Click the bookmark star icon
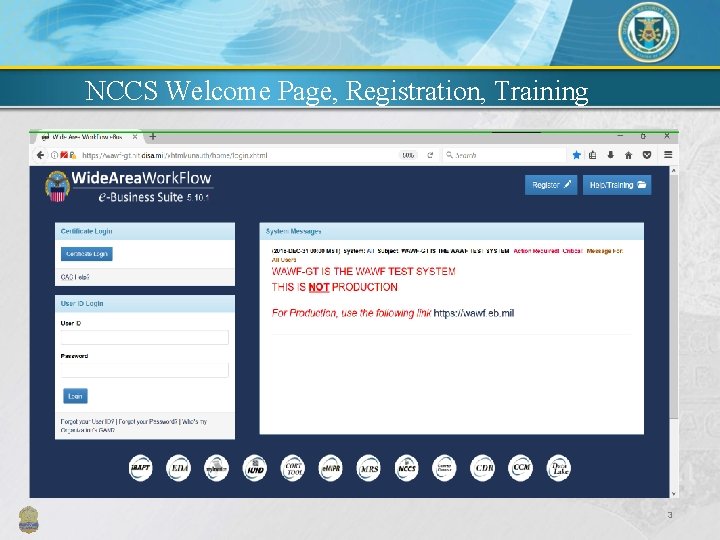The image size is (720, 540). click(577, 155)
